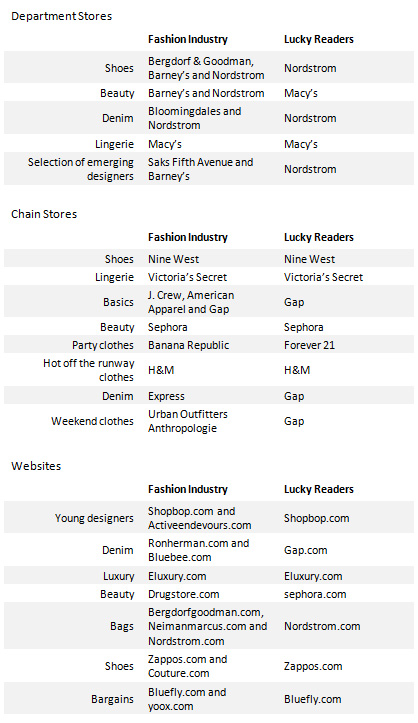Select Saks Fifth Avenue and Barney's cell

tap(200, 169)
